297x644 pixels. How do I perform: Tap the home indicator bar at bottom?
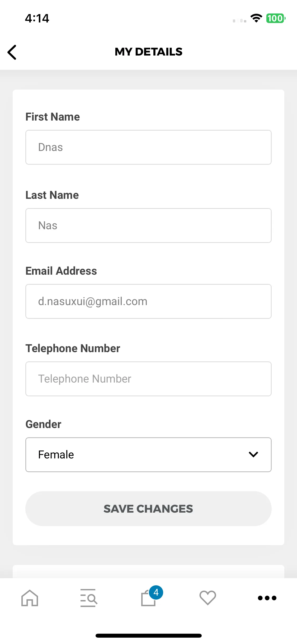148,636
